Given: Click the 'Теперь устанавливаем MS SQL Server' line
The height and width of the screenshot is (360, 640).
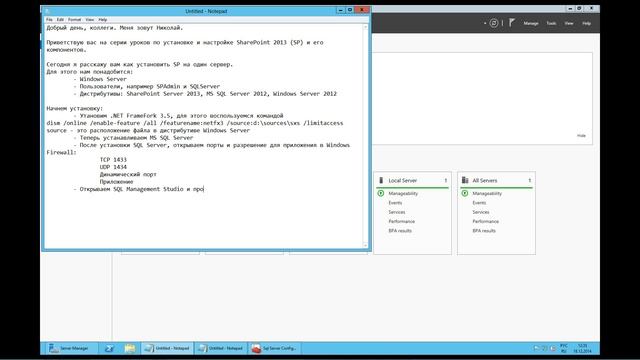Looking at the screenshot, I should (x=133, y=138).
